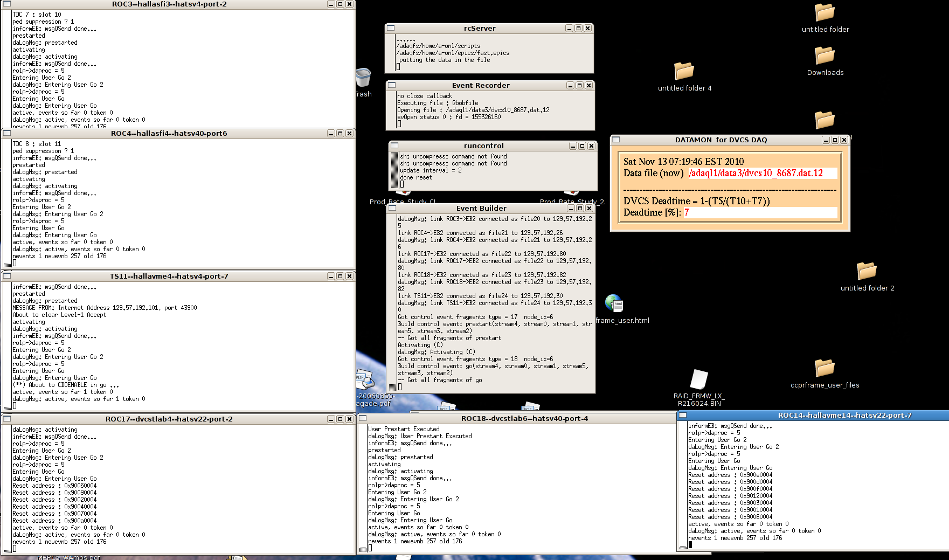The image size is (949, 560).
Task: Minimize the rcServer window
Action: click(x=569, y=29)
